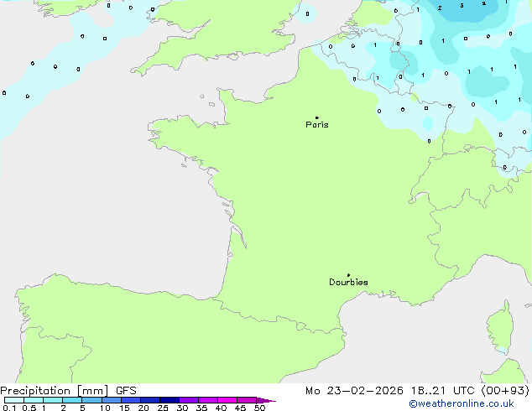Click the legend arrow tip beyond 50
This screenshot has height=411, width=532.
click(266, 400)
